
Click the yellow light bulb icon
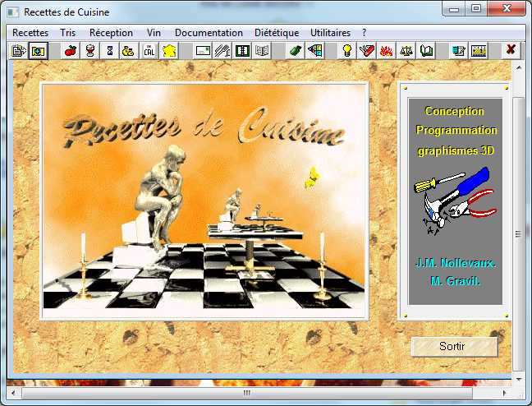point(346,51)
